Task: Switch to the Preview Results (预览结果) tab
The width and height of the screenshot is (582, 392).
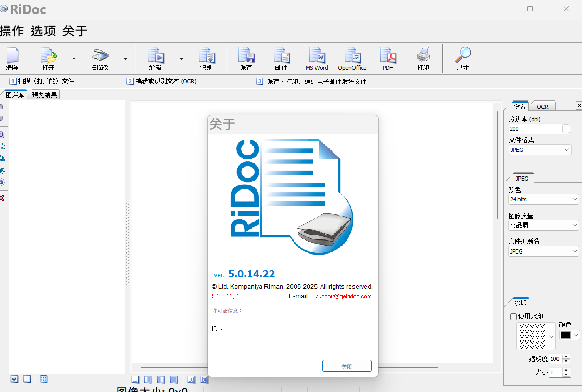Action: (x=44, y=95)
